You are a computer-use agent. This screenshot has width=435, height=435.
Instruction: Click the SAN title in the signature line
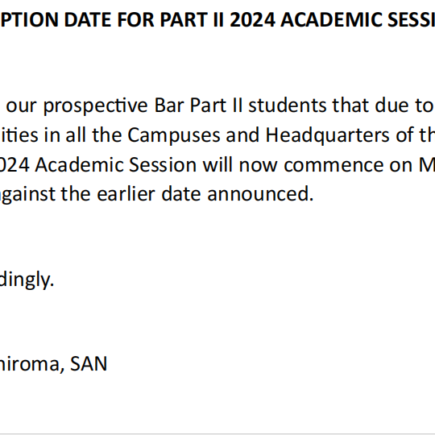(89, 364)
